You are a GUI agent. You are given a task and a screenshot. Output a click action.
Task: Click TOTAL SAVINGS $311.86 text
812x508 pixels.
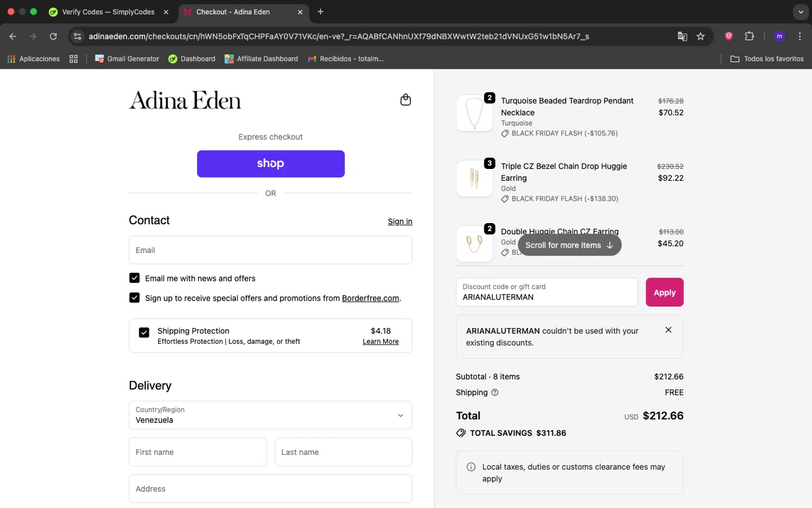pos(518,433)
